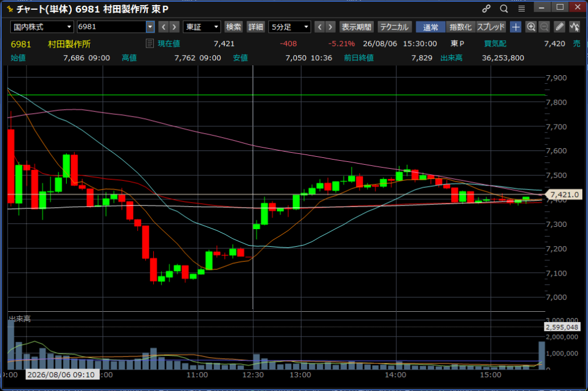Click the chart cursor tool icon
Image resolution: width=588 pixels, height=391 pixels.
click(574, 27)
